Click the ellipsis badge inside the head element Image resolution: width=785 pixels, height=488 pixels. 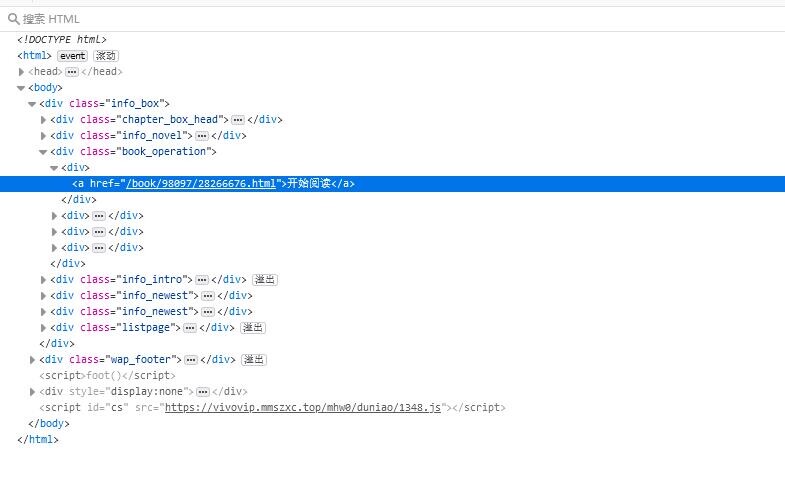tap(72, 72)
